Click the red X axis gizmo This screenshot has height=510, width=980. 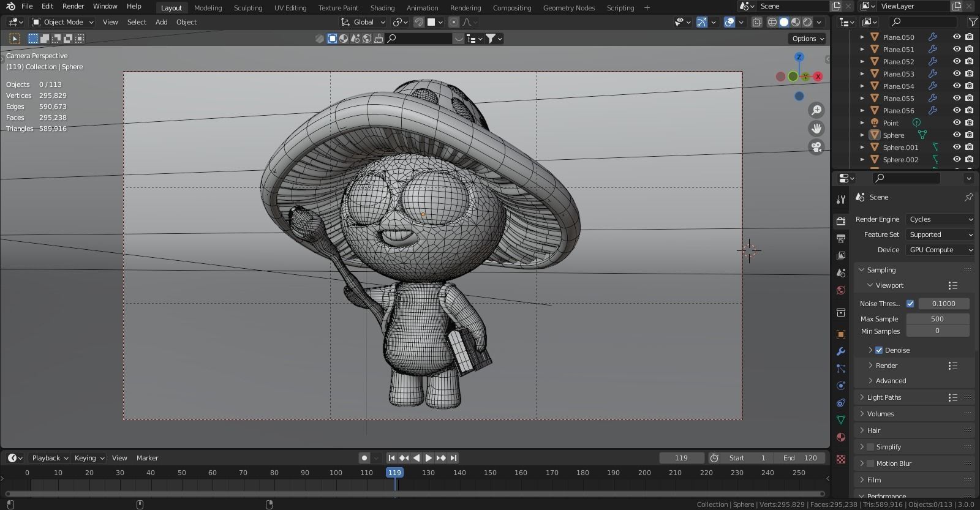click(818, 77)
